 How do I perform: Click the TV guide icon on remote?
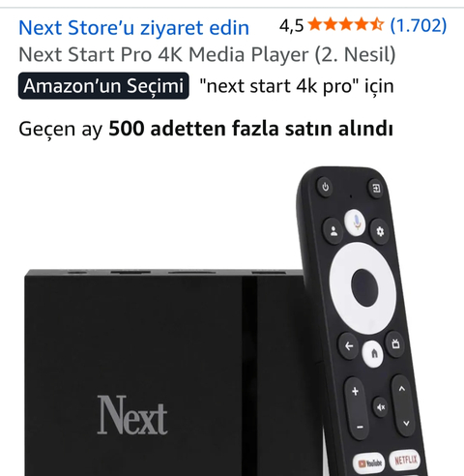click(395, 344)
